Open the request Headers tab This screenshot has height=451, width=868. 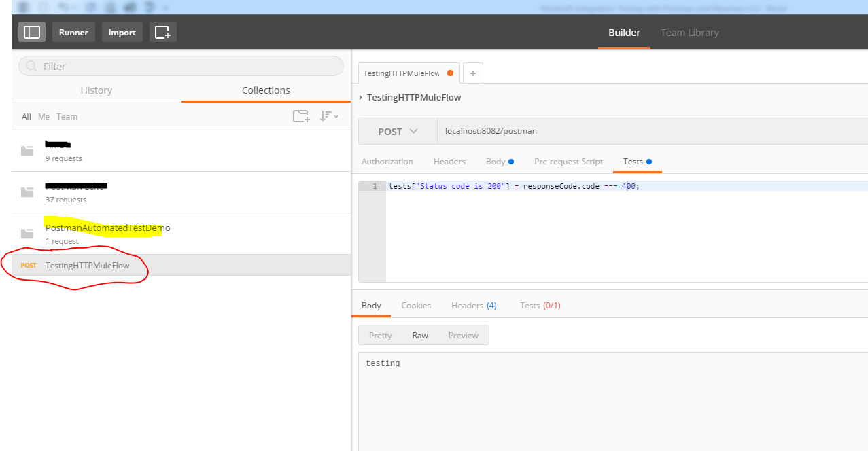449,162
